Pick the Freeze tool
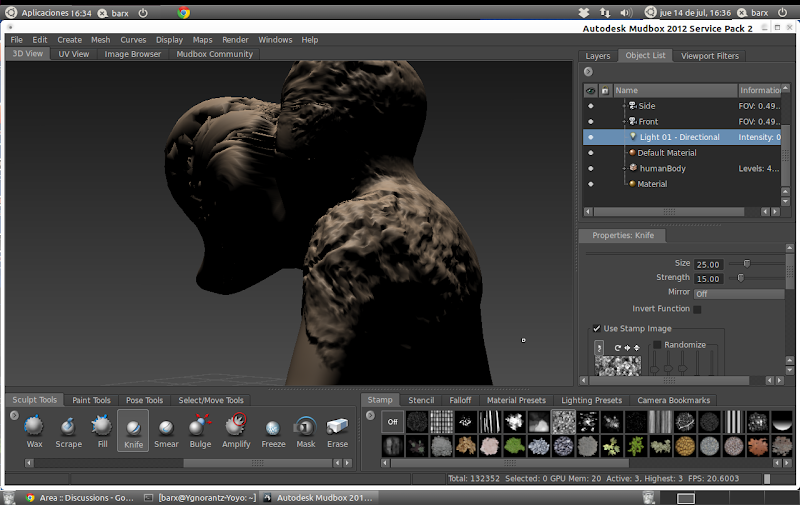800x505 pixels. tap(272, 428)
